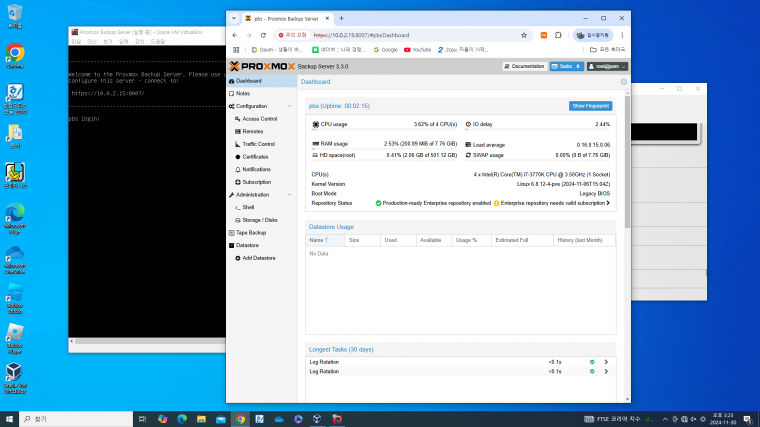Open Mail app from taskbar

tap(221, 419)
